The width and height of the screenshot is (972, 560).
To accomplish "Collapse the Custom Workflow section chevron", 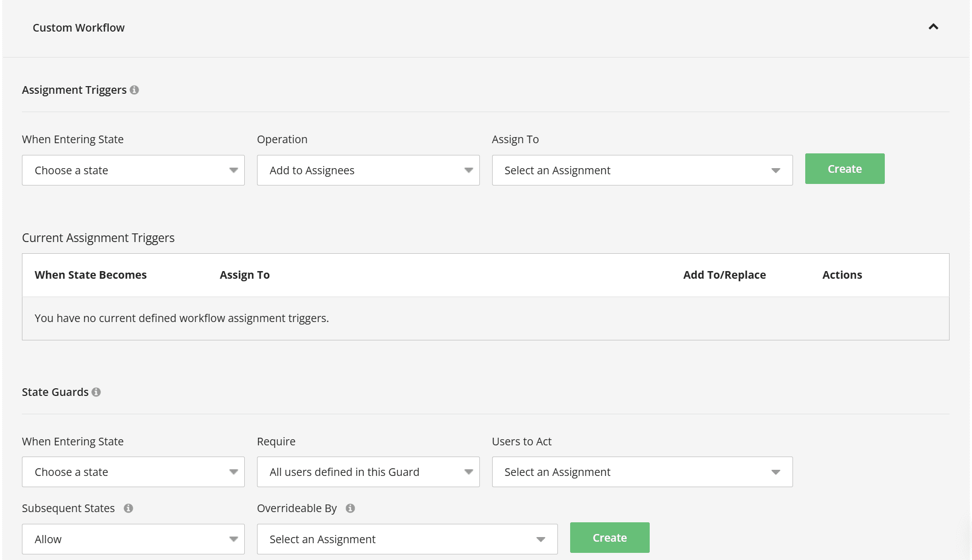I will coord(933,27).
